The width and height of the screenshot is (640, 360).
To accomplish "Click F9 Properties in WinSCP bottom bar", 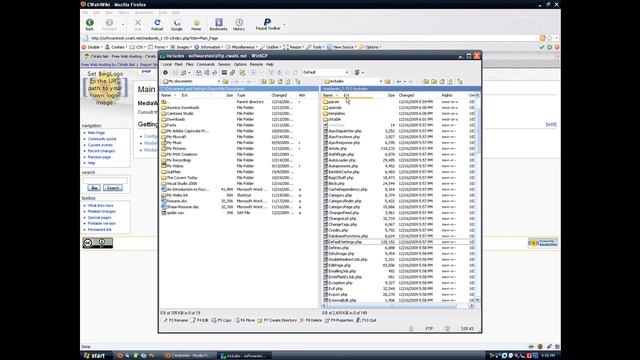I will (x=339, y=320).
